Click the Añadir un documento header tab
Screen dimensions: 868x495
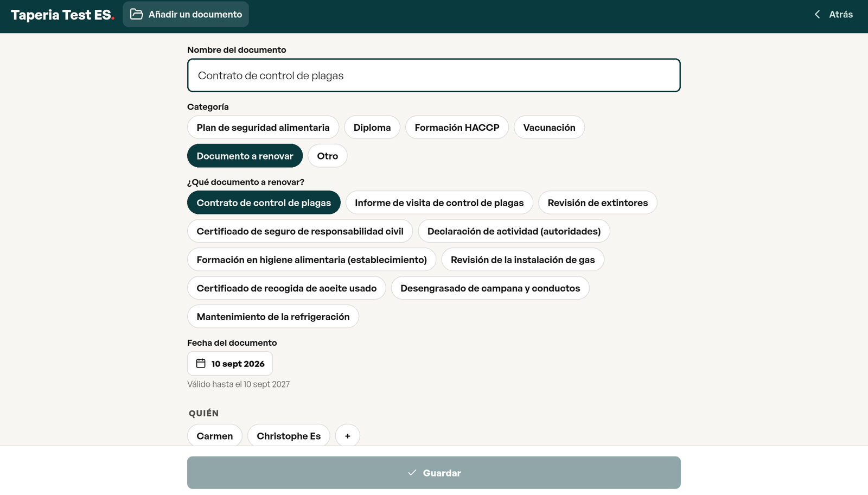[x=186, y=14]
